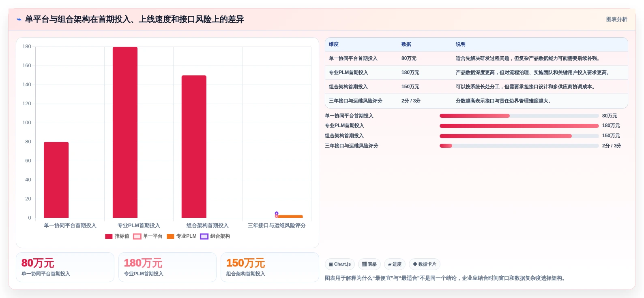Click the purple 组合架构 legend color swatch

tap(204, 236)
